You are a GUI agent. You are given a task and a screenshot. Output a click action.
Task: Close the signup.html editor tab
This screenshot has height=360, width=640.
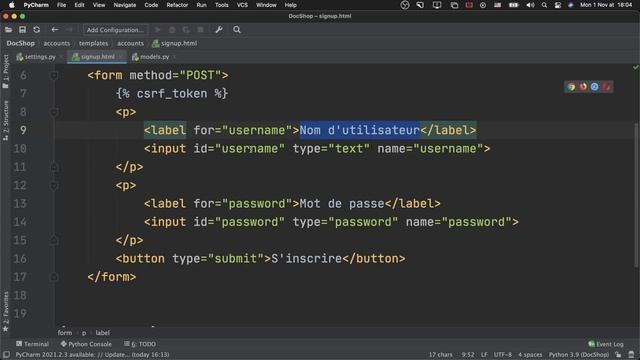121,57
